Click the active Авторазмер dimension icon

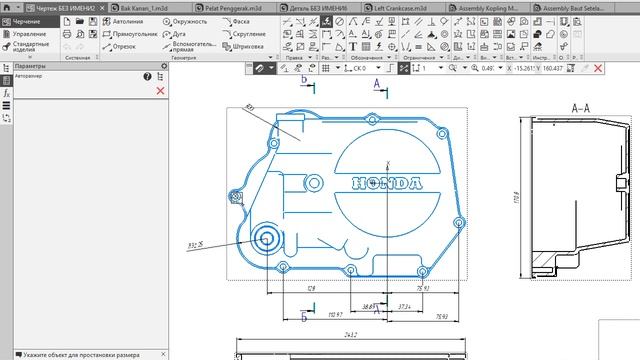click(326, 22)
